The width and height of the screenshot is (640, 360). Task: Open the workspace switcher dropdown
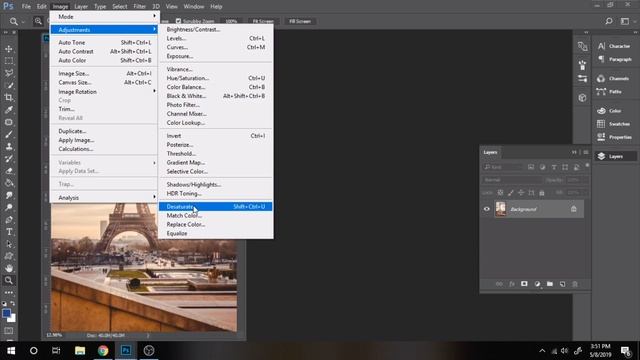tap(625, 21)
